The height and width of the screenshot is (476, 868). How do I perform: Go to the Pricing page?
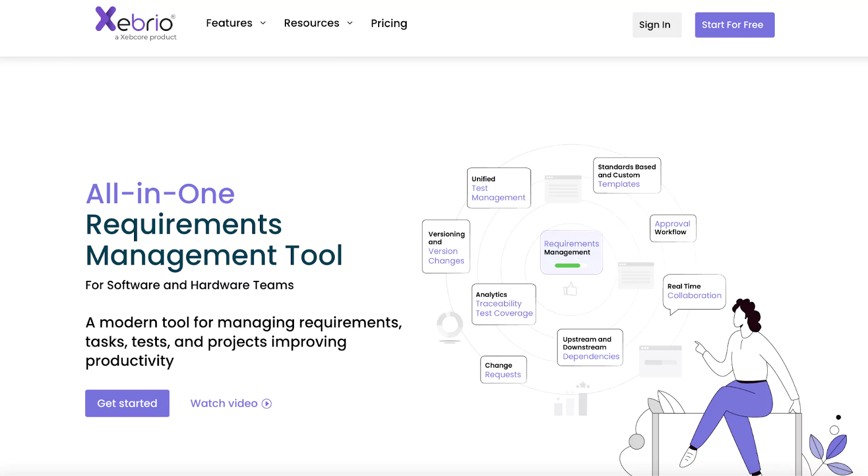(x=389, y=23)
